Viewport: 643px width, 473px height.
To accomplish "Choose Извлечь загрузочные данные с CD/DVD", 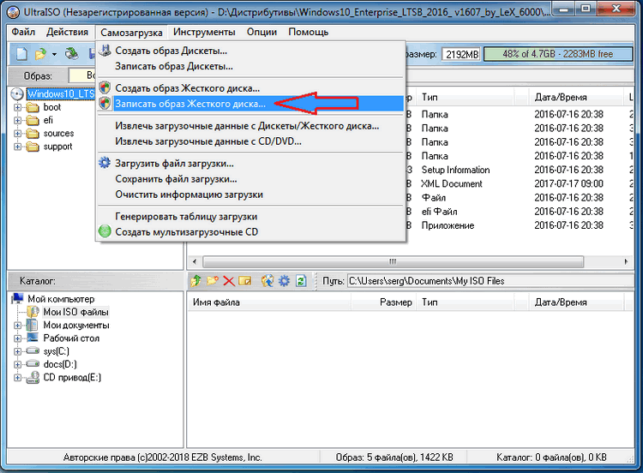I will point(251,142).
